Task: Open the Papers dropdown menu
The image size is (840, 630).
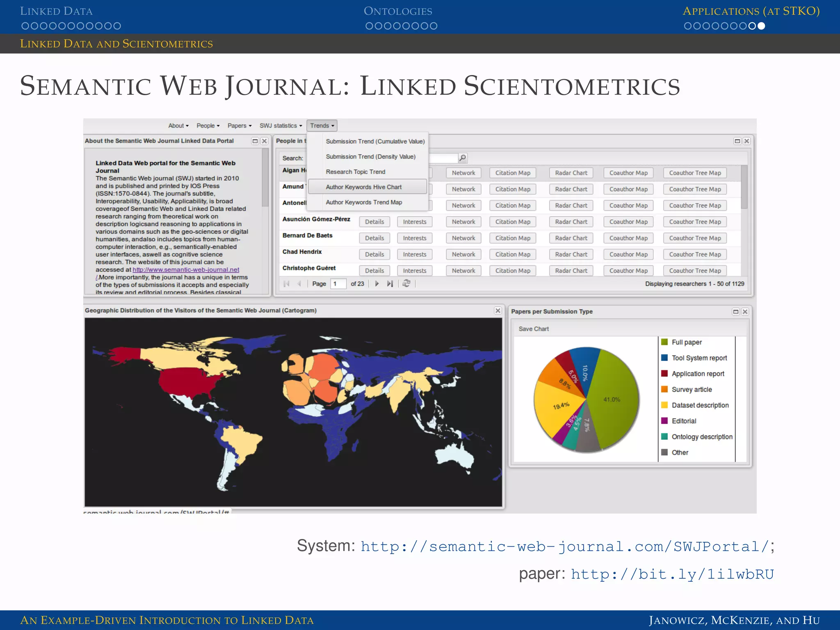Action: coord(240,126)
